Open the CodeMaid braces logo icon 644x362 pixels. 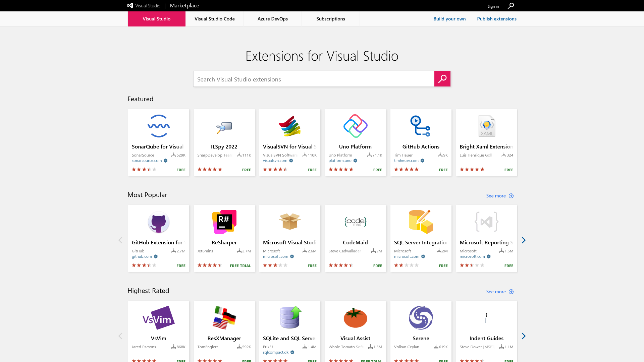click(355, 222)
